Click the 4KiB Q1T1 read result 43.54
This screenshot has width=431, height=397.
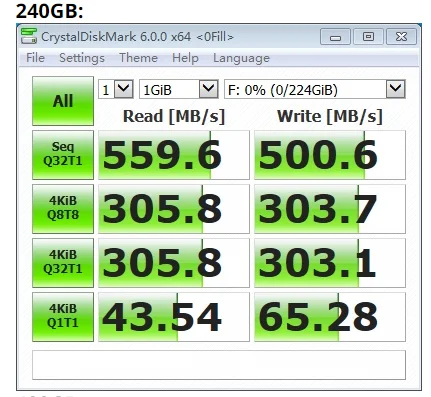point(174,317)
